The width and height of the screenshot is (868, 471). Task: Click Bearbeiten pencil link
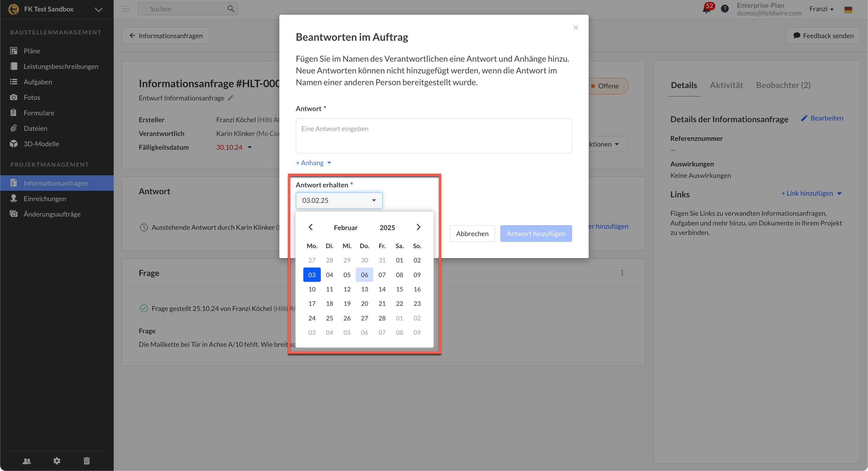point(822,118)
